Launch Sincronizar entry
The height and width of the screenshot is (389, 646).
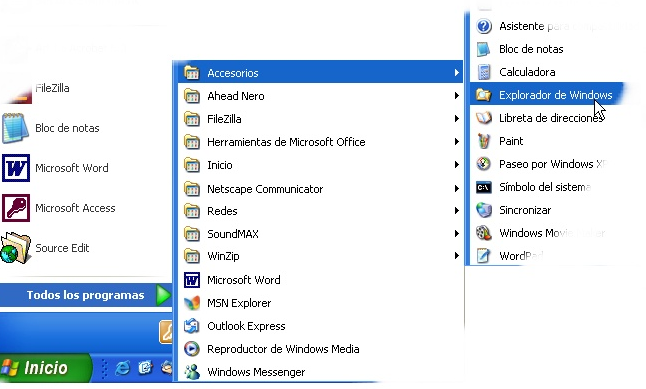525,211
